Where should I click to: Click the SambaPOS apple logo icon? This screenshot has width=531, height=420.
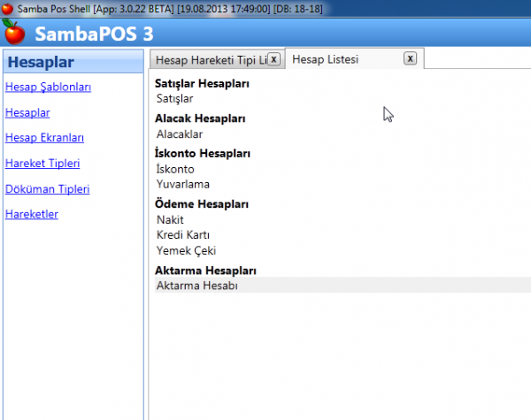click(14, 34)
